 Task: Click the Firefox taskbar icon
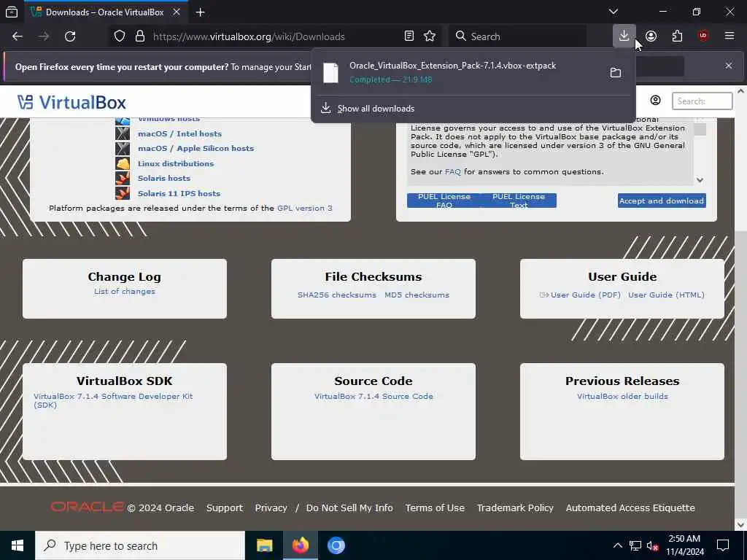pos(301,545)
